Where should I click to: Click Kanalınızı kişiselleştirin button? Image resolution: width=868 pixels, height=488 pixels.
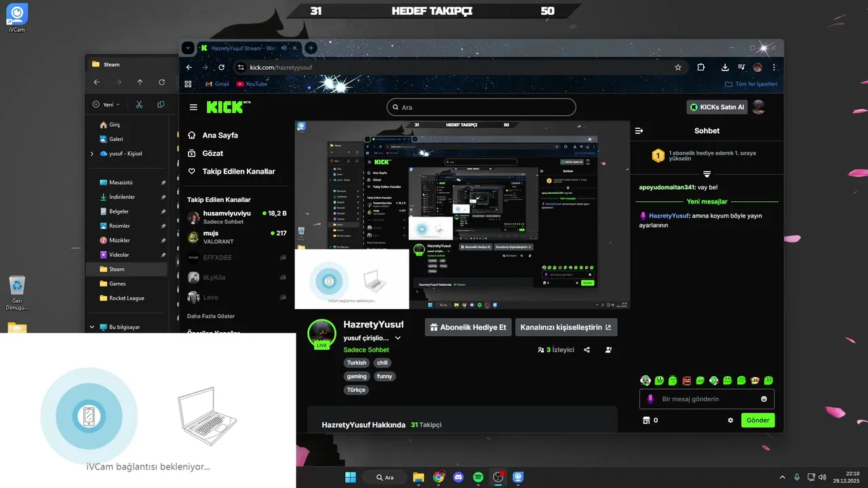pyautogui.click(x=566, y=327)
